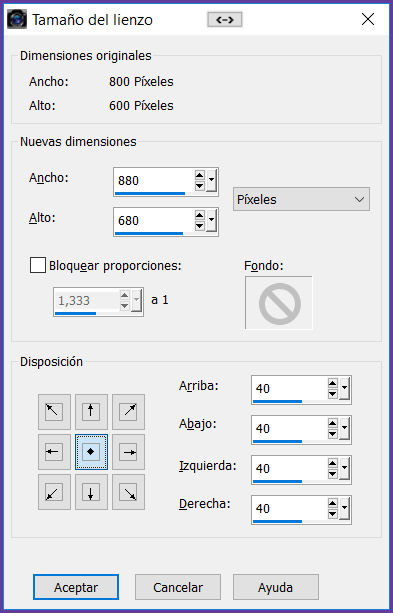Select the bottom-left placement arrow
The height and width of the screenshot is (613, 393).
[x=54, y=492]
